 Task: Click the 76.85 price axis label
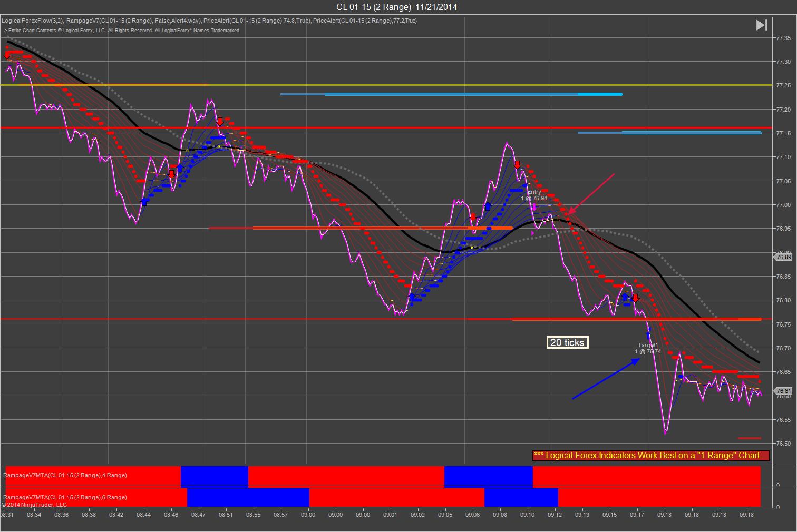tap(783, 277)
